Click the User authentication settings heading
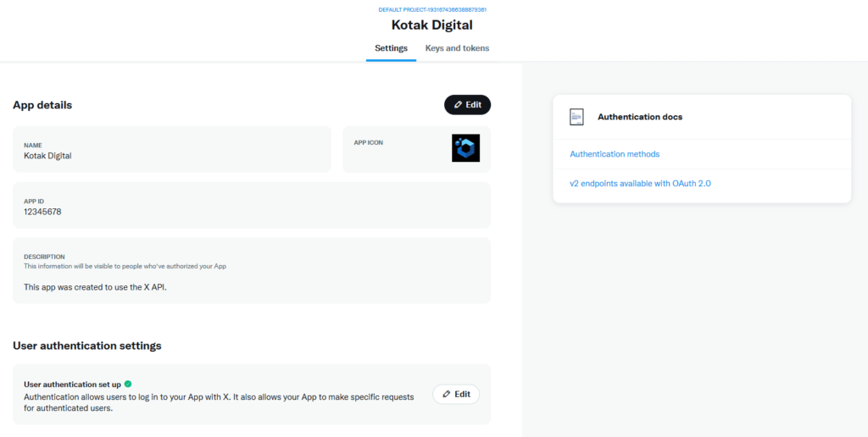This screenshot has height=437, width=868. tap(87, 346)
